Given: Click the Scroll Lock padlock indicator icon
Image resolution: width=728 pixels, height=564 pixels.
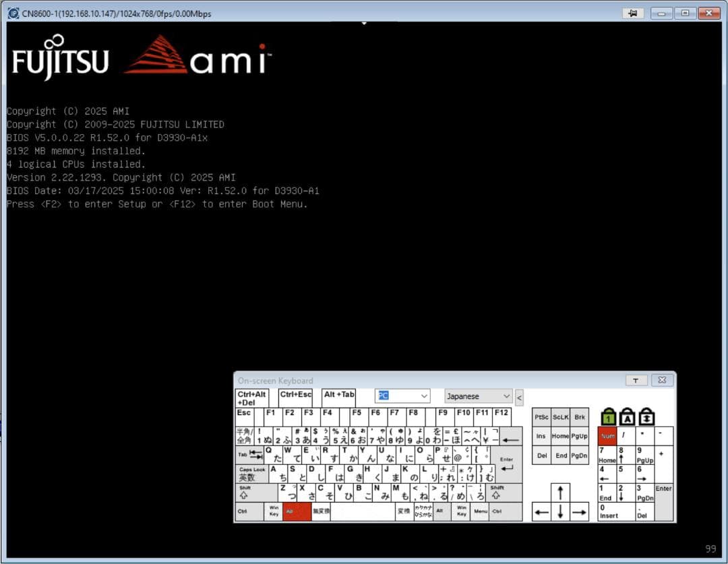Looking at the screenshot, I should pos(646,416).
